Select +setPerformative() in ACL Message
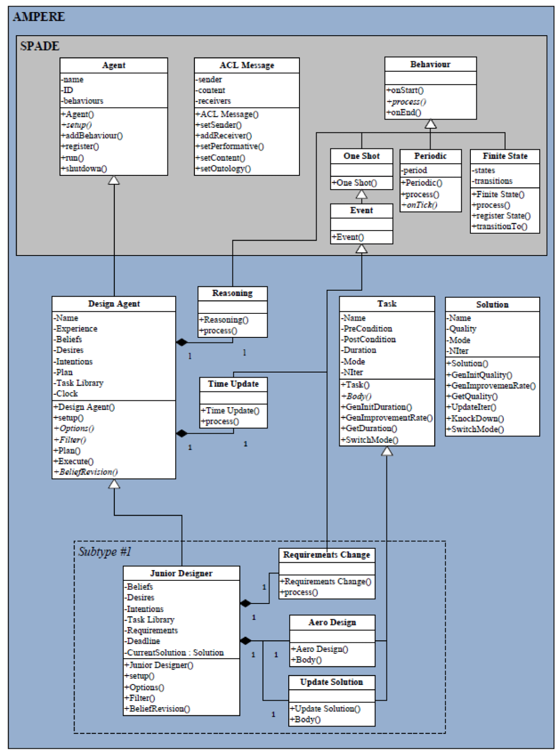The width and height of the screenshot is (560, 756). [229, 147]
